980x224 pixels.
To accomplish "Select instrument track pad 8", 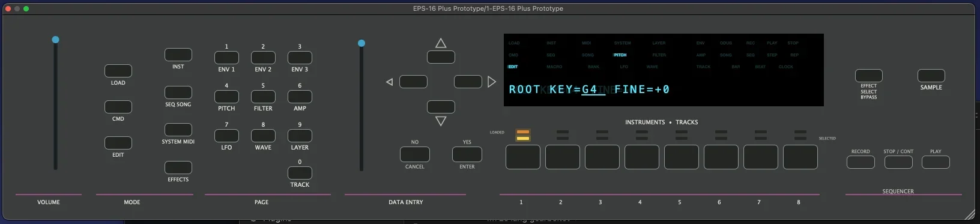I will coord(800,157).
